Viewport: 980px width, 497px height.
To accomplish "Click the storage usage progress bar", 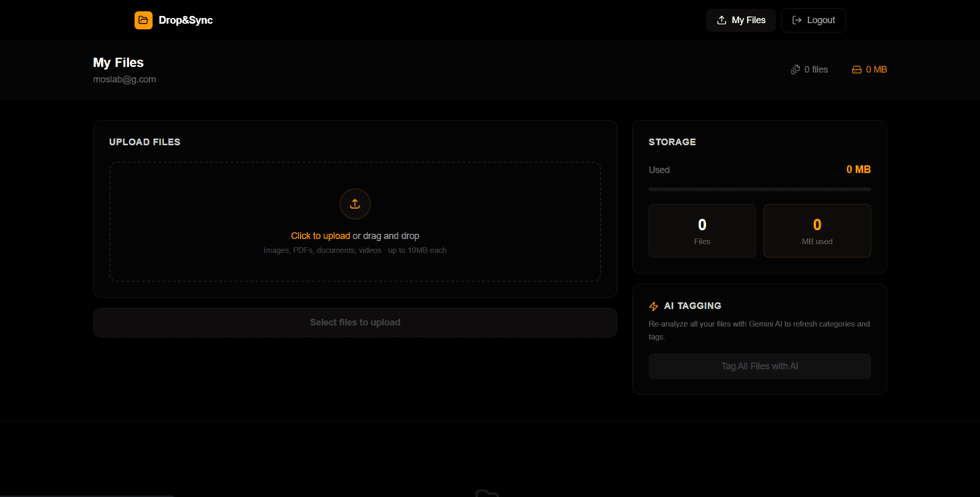I will pyautogui.click(x=759, y=189).
